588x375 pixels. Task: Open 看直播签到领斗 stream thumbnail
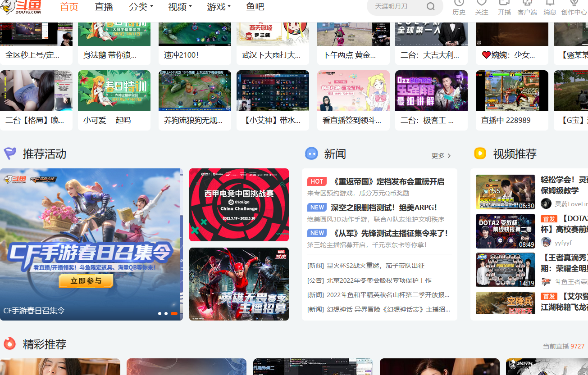tap(353, 90)
